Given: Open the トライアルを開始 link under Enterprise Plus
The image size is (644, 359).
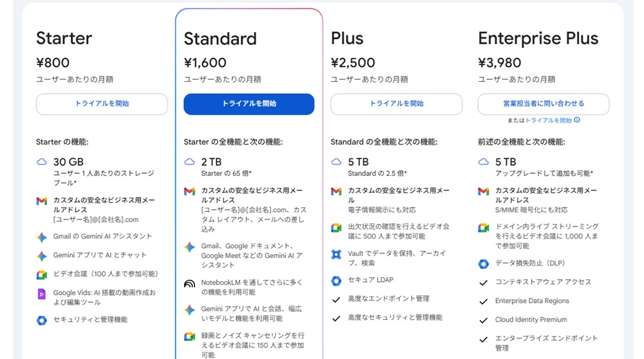Looking at the screenshot, I should (548, 120).
